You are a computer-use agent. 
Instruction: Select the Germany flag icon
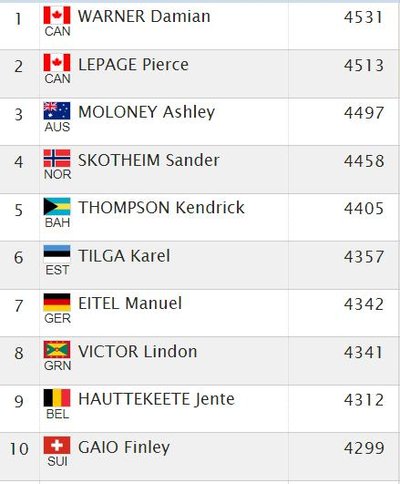click(x=57, y=302)
